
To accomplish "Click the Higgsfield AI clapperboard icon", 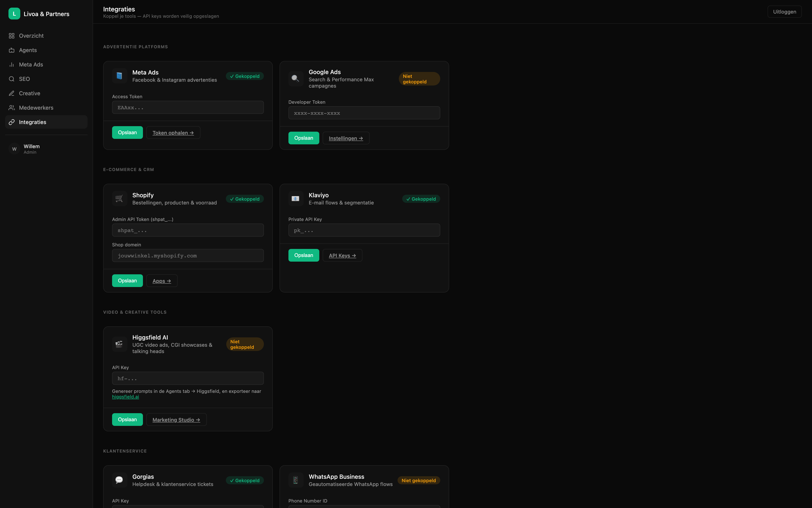I will tap(119, 344).
